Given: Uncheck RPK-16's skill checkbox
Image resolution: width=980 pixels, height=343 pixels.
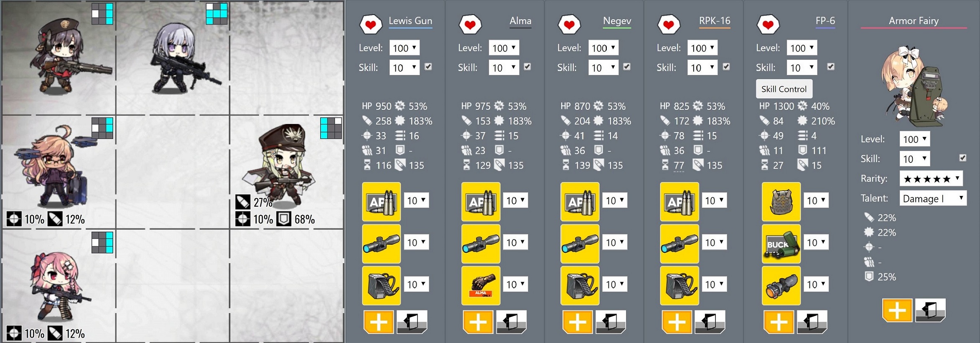Looking at the screenshot, I should coord(726,66).
